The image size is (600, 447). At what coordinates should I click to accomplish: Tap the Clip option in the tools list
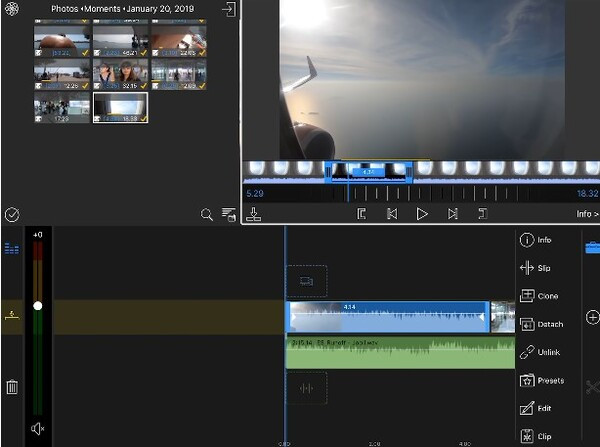click(x=536, y=436)
